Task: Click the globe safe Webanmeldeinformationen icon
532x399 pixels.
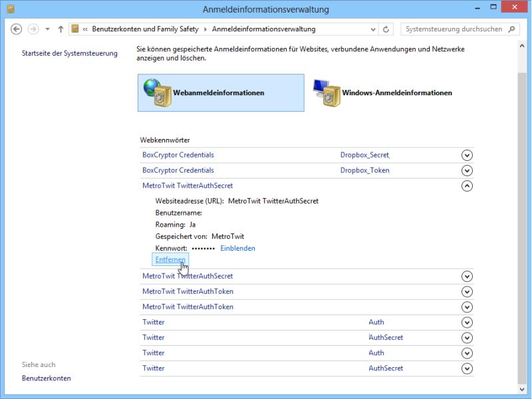Action: [157, 92]
